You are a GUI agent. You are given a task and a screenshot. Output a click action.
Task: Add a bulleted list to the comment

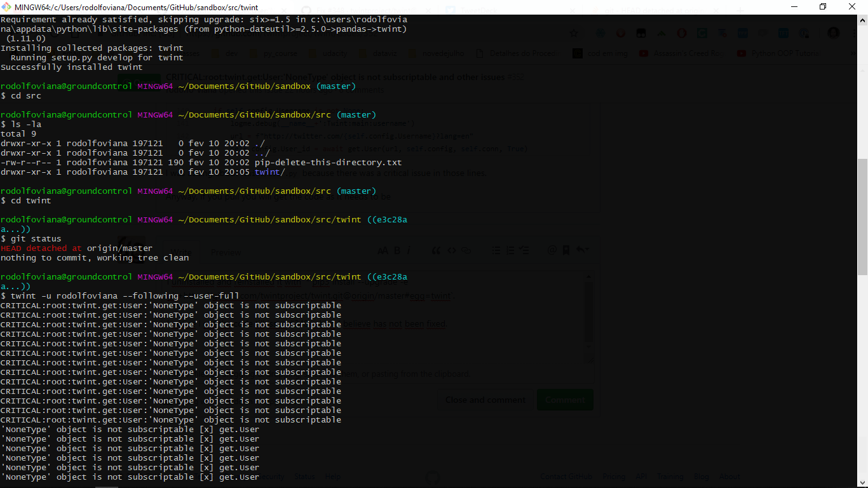[x=496, y=250]
